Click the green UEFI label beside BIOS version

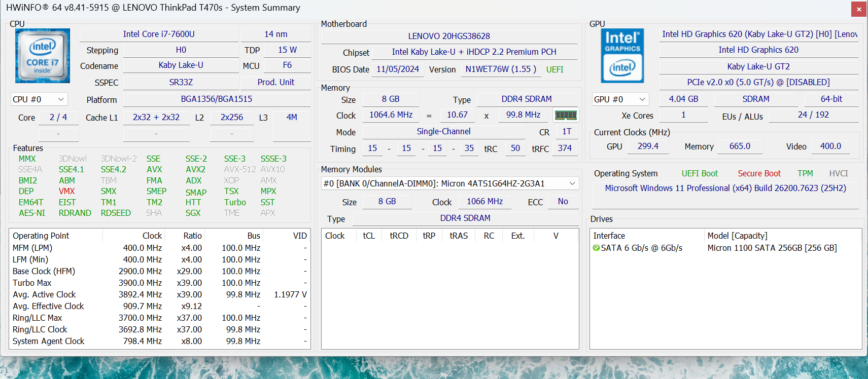click(x=555, y=69)
